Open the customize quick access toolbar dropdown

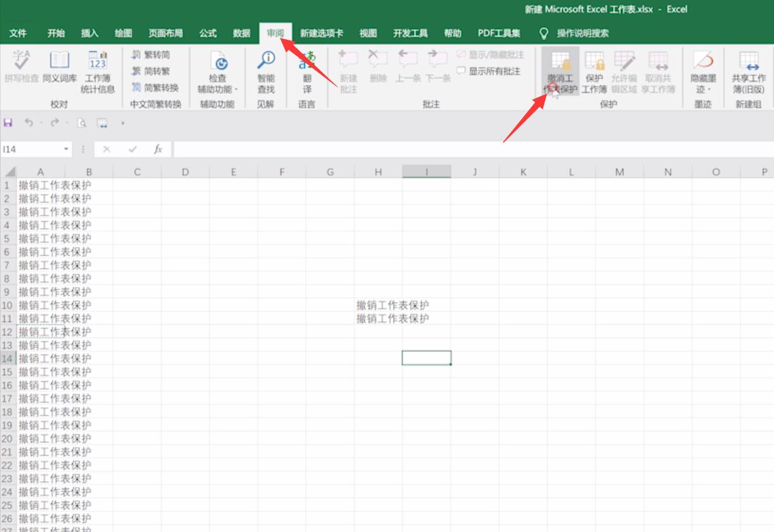click(123, 123)
